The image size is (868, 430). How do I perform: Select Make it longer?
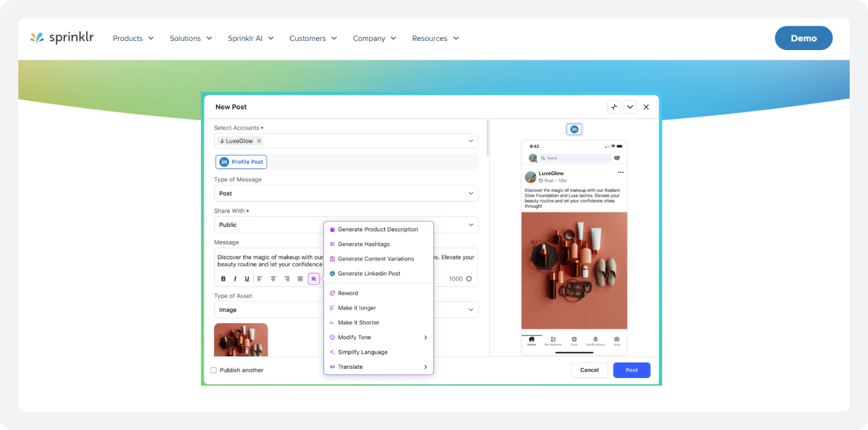[x=378, y=308]
